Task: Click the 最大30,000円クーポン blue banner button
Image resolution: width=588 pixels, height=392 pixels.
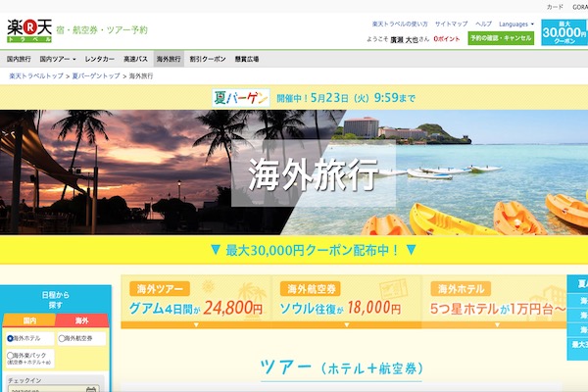Action: pos(564,32)
